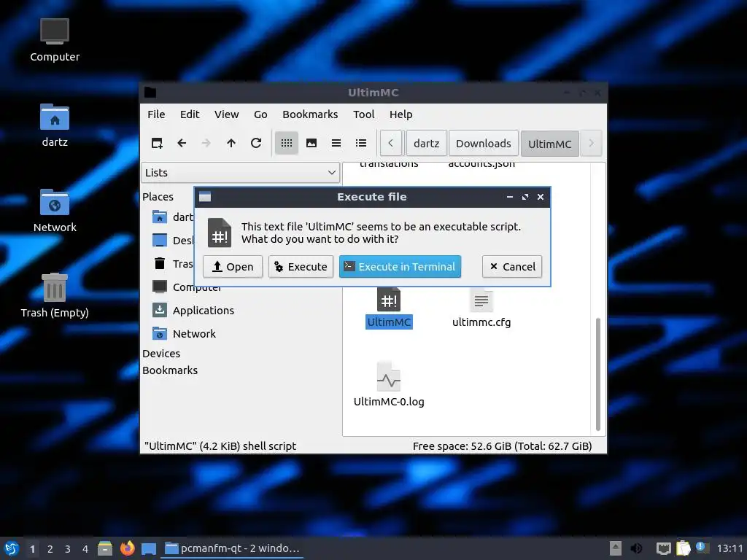This screenshot has height=560, width=747.
Task: Click the Bookmarks sidebar heading
Action: [169, 370]
